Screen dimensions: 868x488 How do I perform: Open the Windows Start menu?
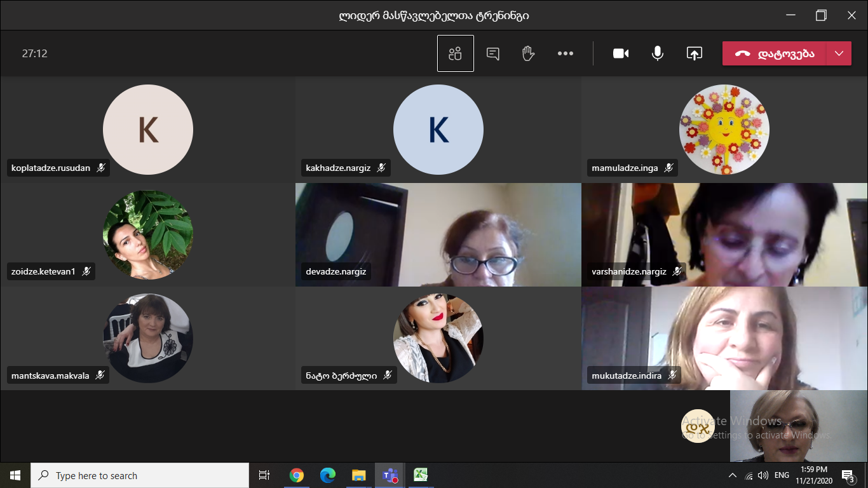15,475
